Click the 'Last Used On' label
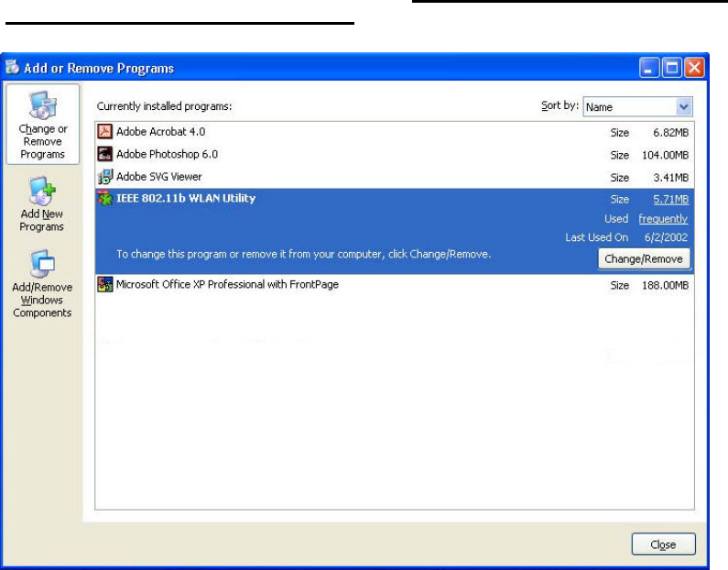 597,237
